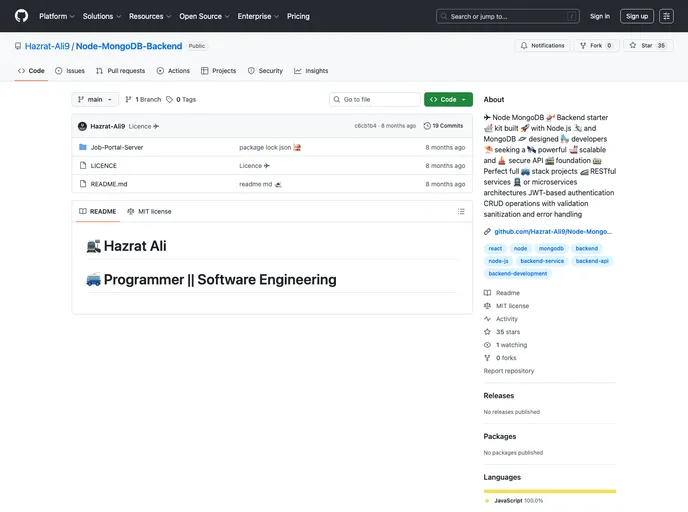Open the appearance settings icon button

[666, 16]
